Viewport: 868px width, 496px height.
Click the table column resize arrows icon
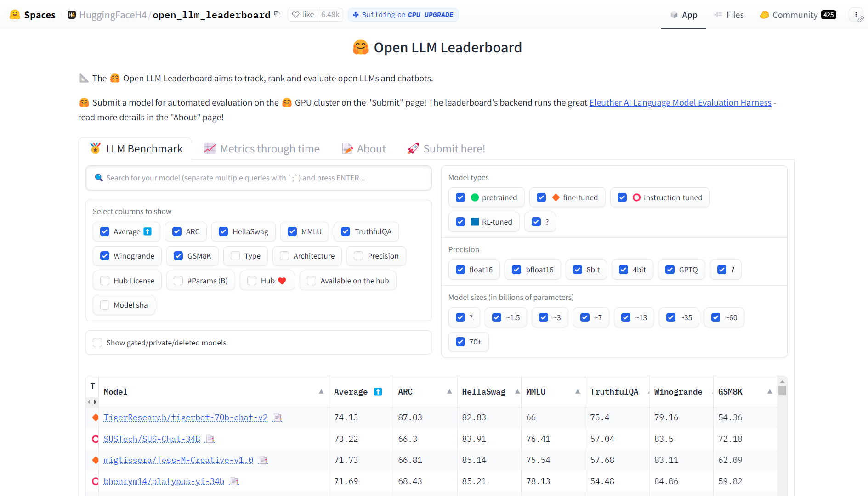pyautogui.click(x=92, y=402)
